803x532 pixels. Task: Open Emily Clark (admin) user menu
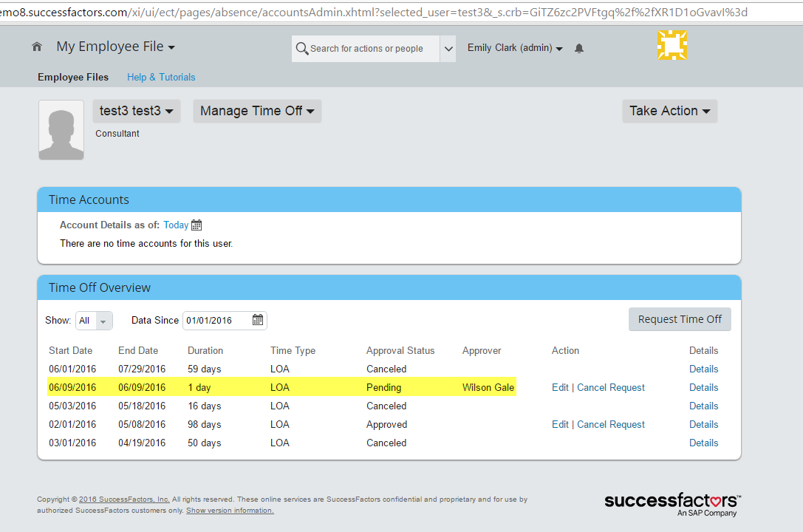tap(515, 47)
